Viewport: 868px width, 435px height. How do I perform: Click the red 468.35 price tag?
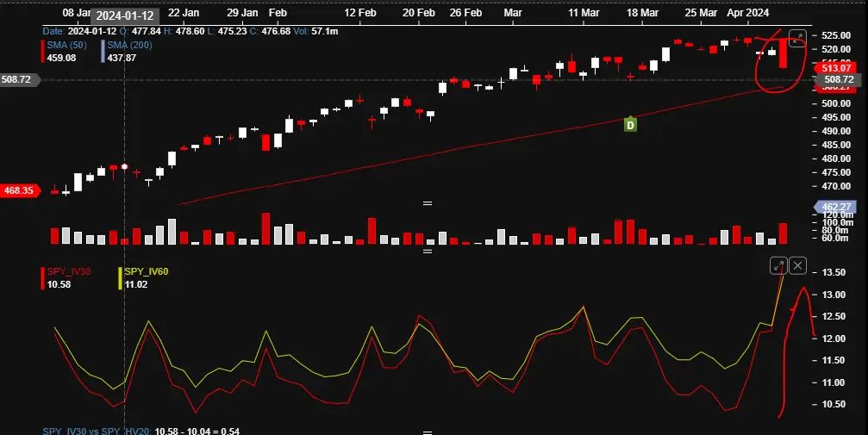click(20, 191)
